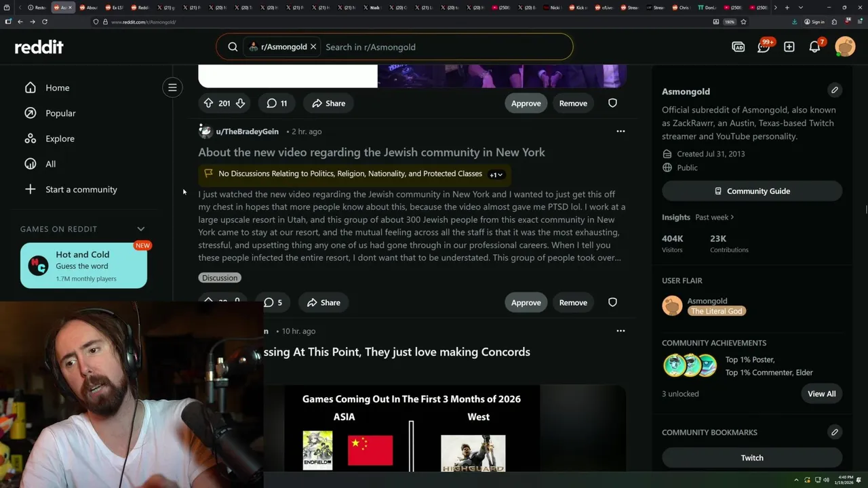Edit the Asmongold community description pencil

[835, 89]
